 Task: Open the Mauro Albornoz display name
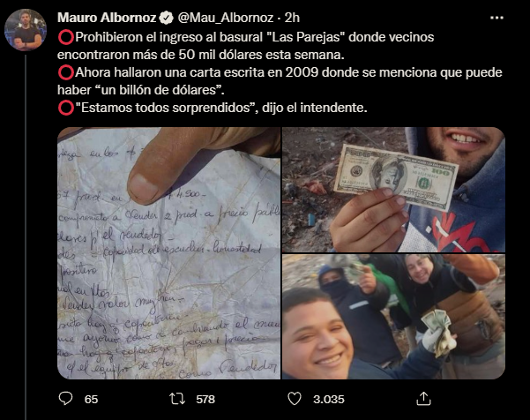[107, 18]
